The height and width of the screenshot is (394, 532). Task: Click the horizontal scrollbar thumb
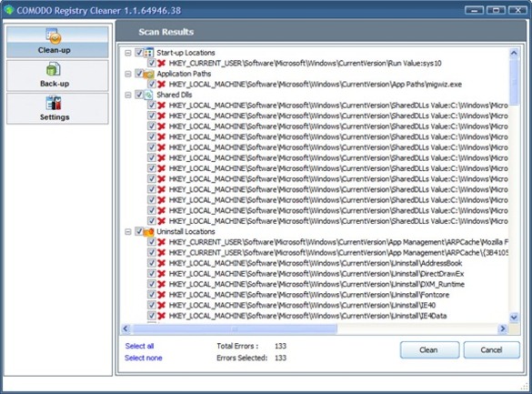235,328
